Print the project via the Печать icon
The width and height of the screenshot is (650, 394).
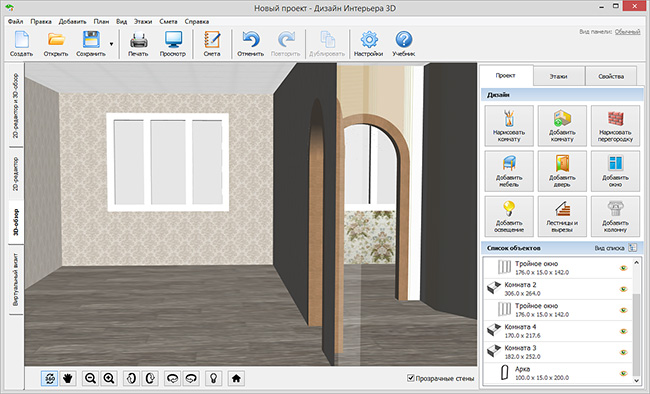tap(138, 43)
